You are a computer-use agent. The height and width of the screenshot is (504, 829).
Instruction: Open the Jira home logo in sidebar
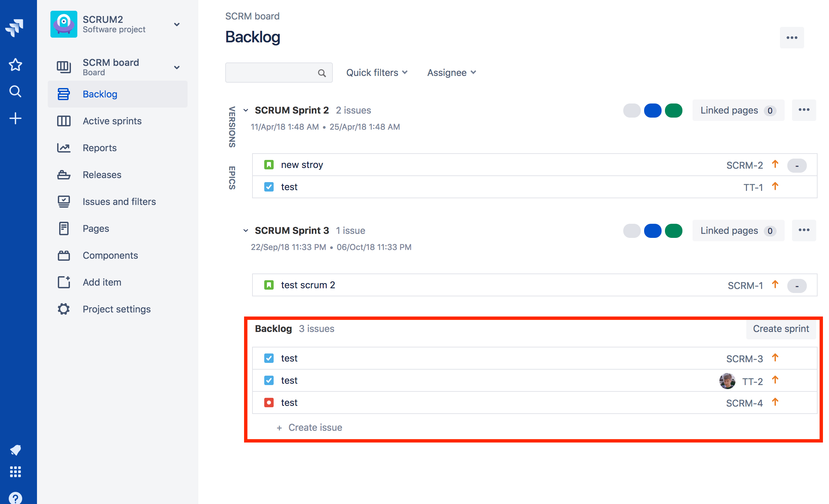(x=15, y=28)
